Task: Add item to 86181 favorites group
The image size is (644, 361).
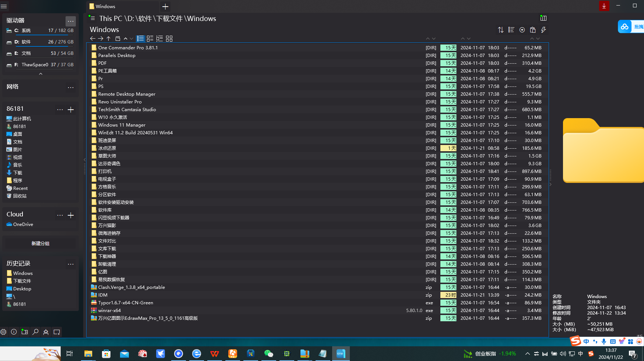Action: (71, 109)
